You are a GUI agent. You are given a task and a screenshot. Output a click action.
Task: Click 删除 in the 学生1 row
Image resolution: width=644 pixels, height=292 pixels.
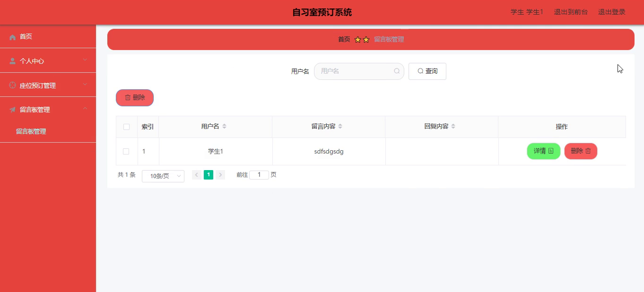coord(581,151)
